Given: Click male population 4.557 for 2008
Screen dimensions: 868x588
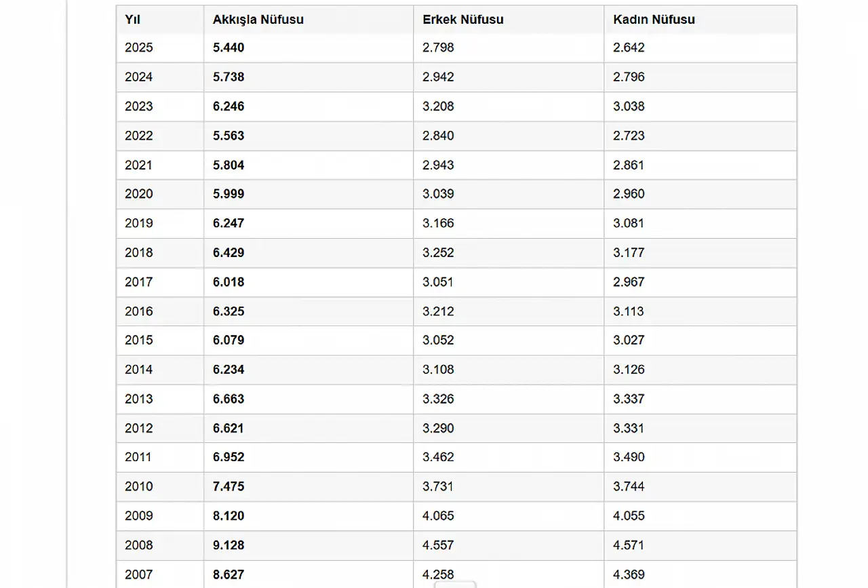Looking at the screenshot, I should point(438,545).
